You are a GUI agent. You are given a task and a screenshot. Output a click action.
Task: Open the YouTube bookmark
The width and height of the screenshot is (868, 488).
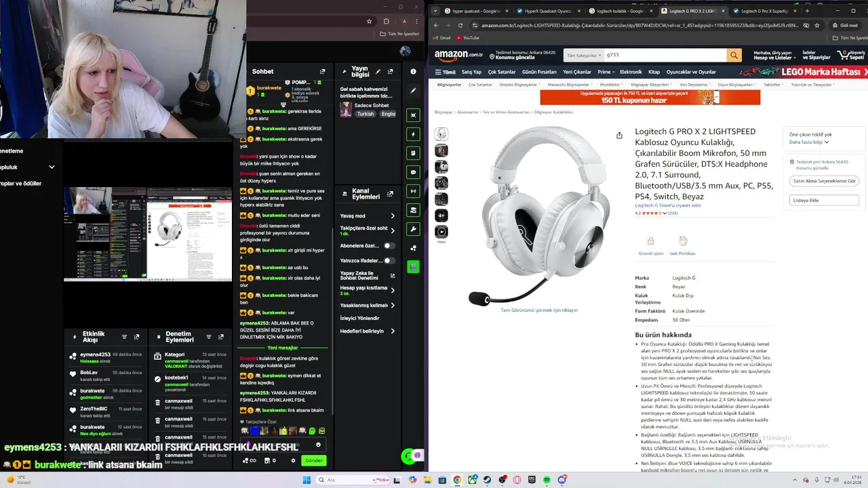pos(467,38)
